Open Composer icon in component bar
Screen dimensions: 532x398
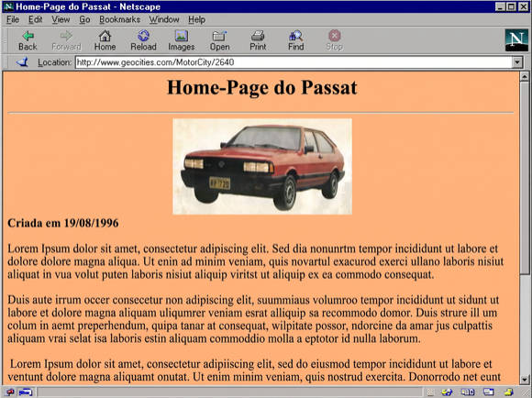tap(508, 392)
